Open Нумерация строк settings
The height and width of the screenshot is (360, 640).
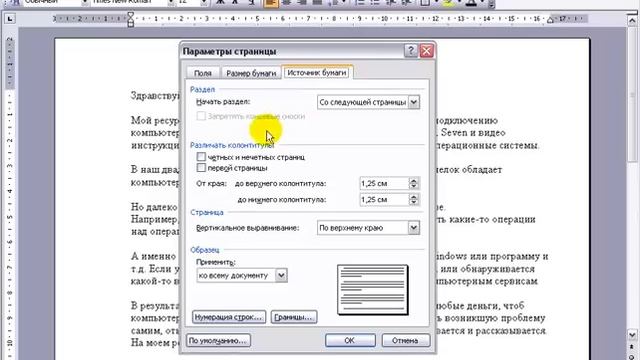[x=229, y=317]
